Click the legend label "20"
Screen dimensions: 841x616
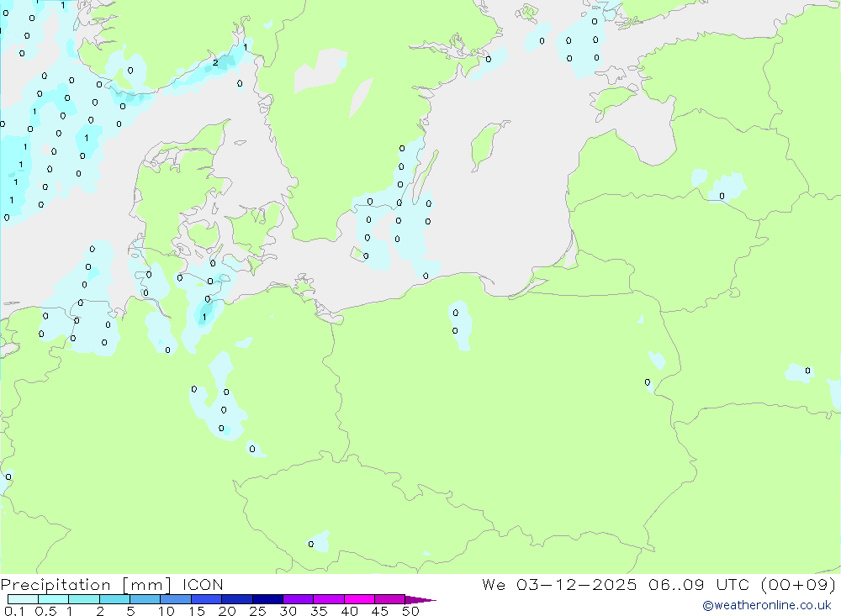click(x=227, y=611)
